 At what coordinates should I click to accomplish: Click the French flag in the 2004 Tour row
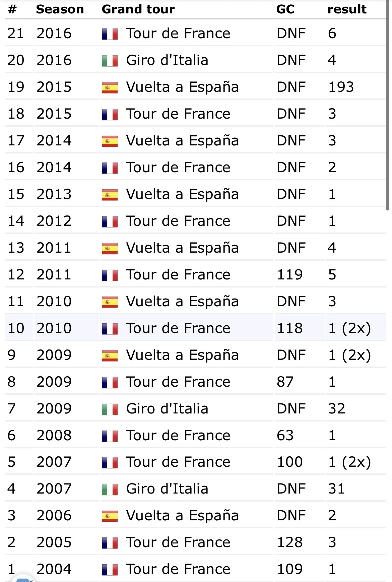coord(110,570)
